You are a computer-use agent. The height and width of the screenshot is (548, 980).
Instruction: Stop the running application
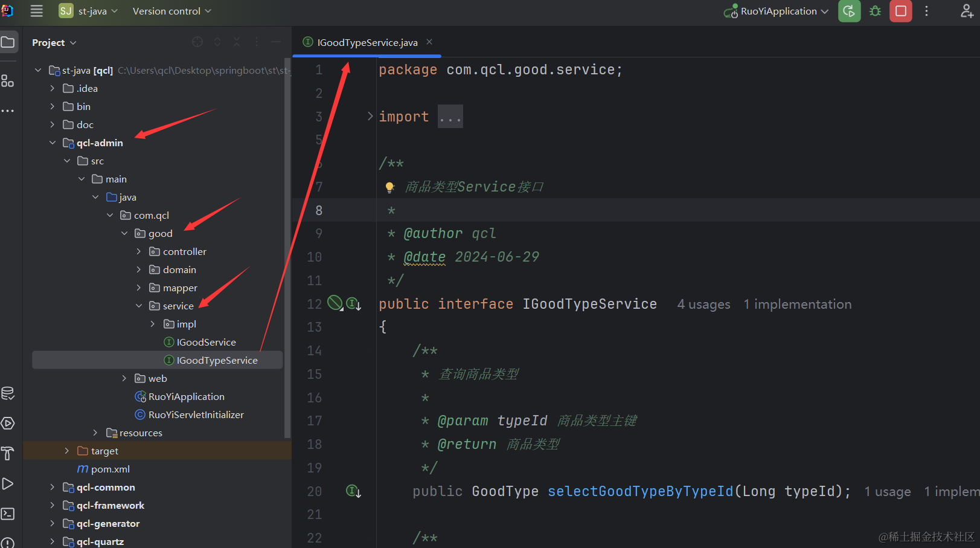[x=900, y=11]
